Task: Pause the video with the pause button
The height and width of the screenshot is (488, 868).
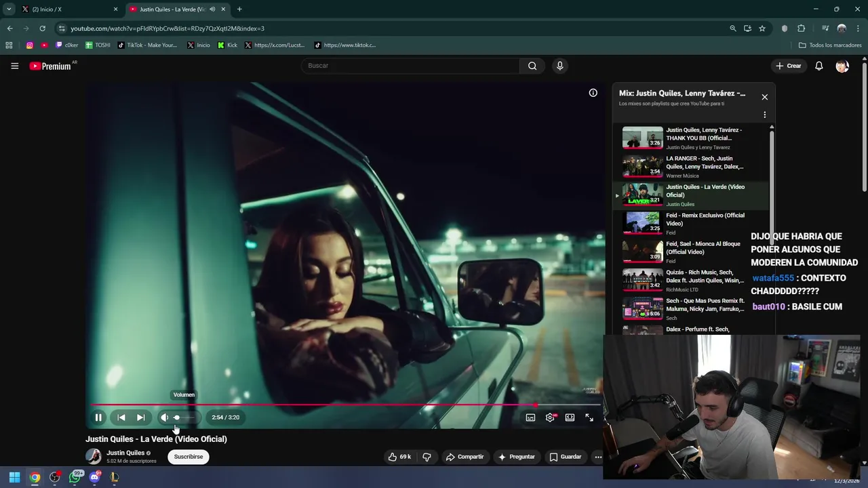Action: (98, 418)
